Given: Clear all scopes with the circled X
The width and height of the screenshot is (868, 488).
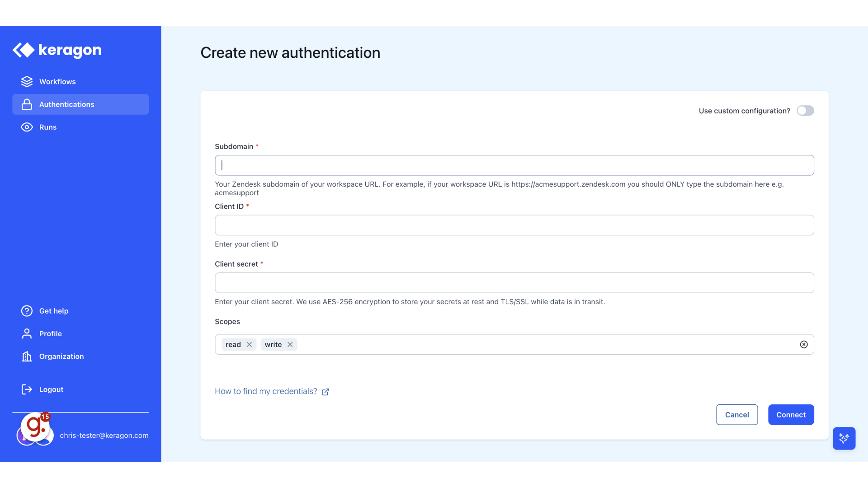Looking at the screenshot, I should point(803,344).
